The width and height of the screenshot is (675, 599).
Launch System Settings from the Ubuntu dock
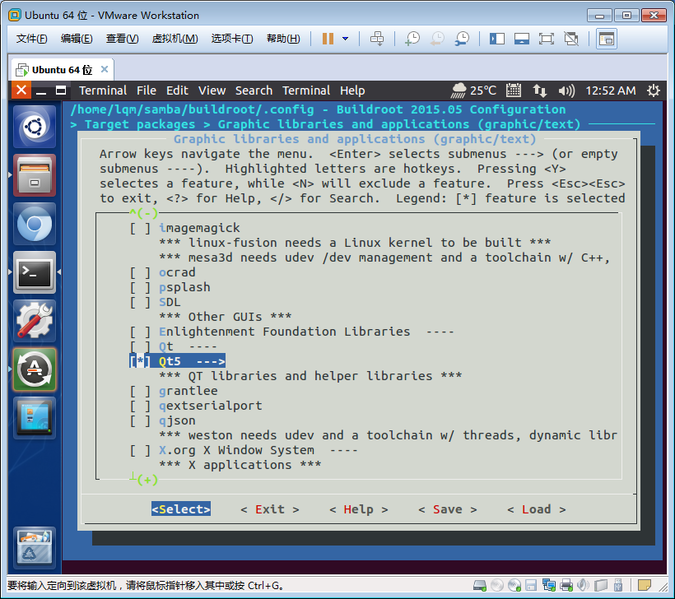[x=35, y=321]
